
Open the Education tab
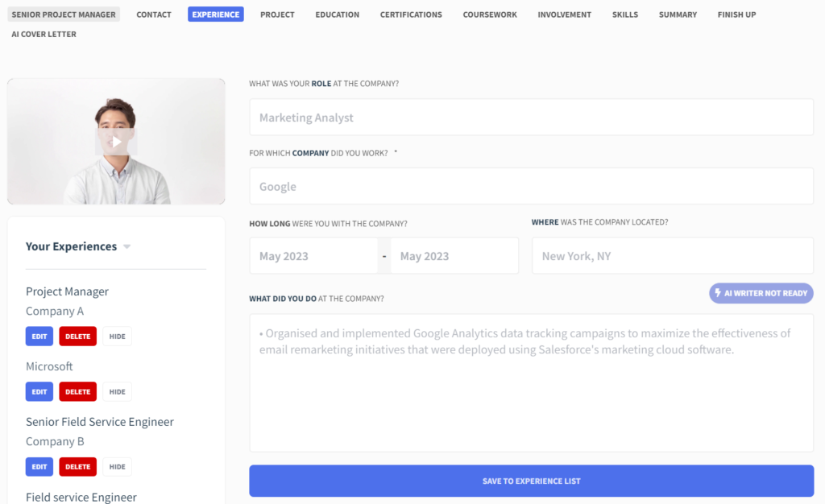pyautogui.click(x=338, y=14)
